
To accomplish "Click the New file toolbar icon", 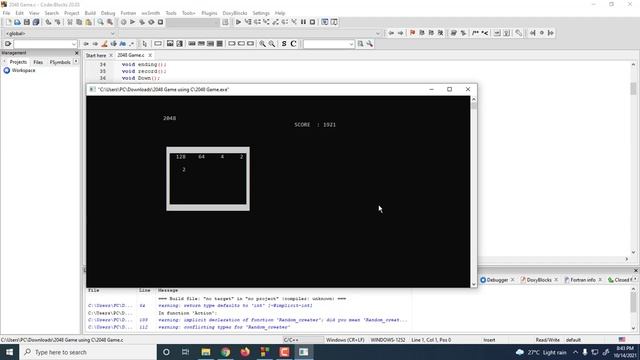I will [8, 22].
